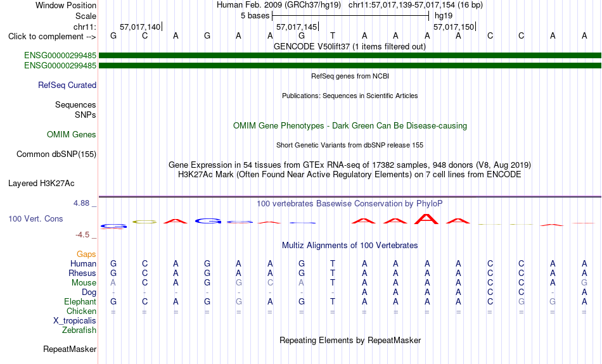
Task: Select the Human species label
Action: click(x=83, y=264)
